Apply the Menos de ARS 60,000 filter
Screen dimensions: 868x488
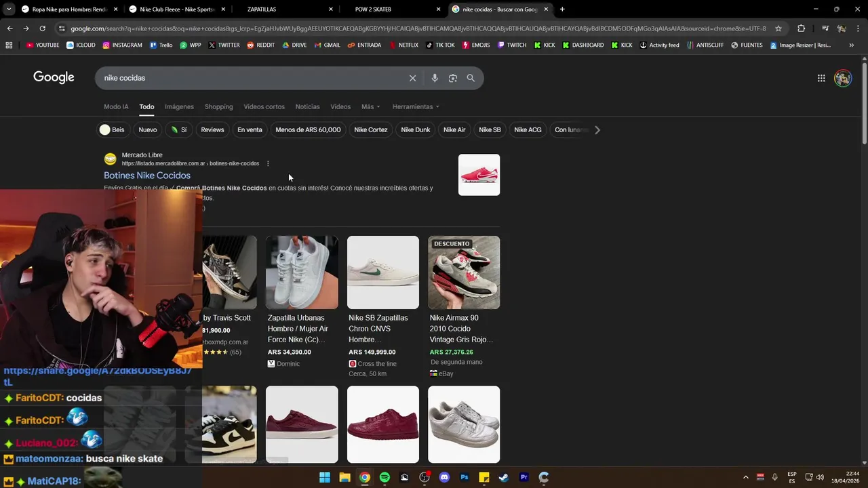(x=308, y=129)
